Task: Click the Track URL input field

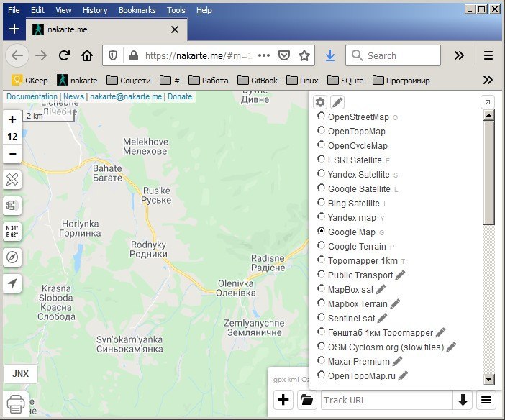Action: tap(387, 400)
